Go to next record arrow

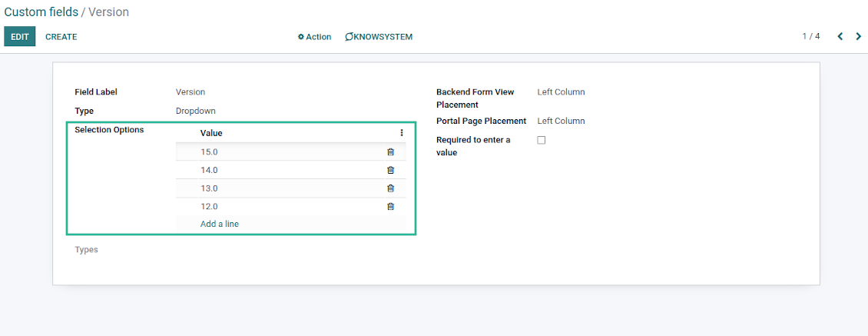coord(859,36)
